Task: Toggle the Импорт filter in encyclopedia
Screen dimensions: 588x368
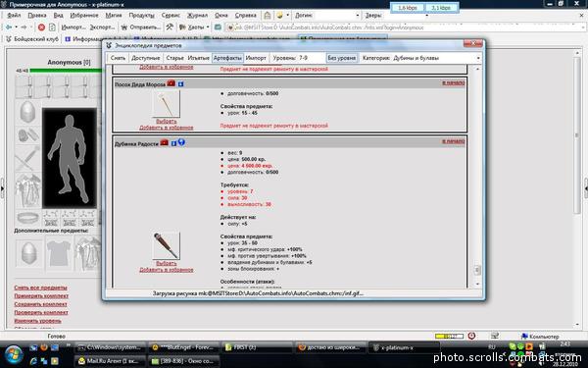Action: [256, 58]
